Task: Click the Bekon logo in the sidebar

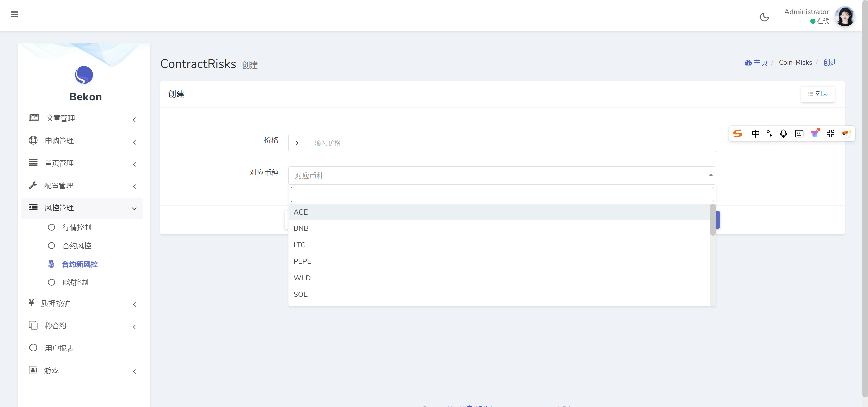Action: point(84,75)
